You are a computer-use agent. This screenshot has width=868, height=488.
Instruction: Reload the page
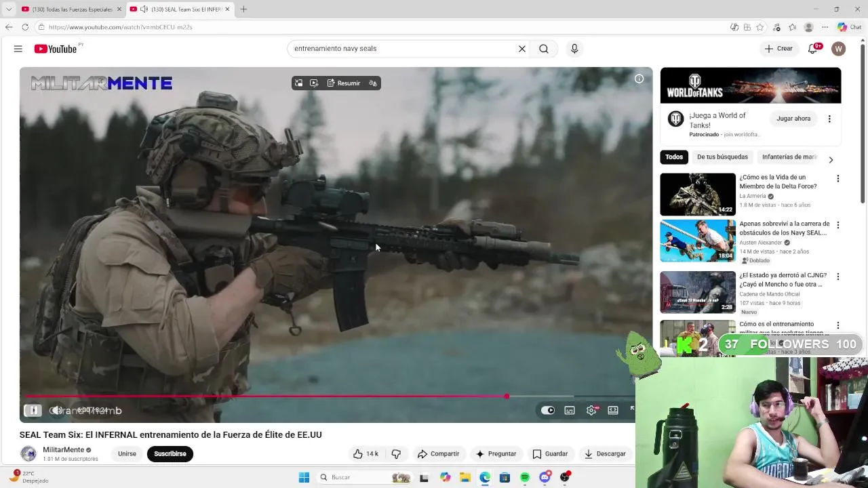pos(25,27)
